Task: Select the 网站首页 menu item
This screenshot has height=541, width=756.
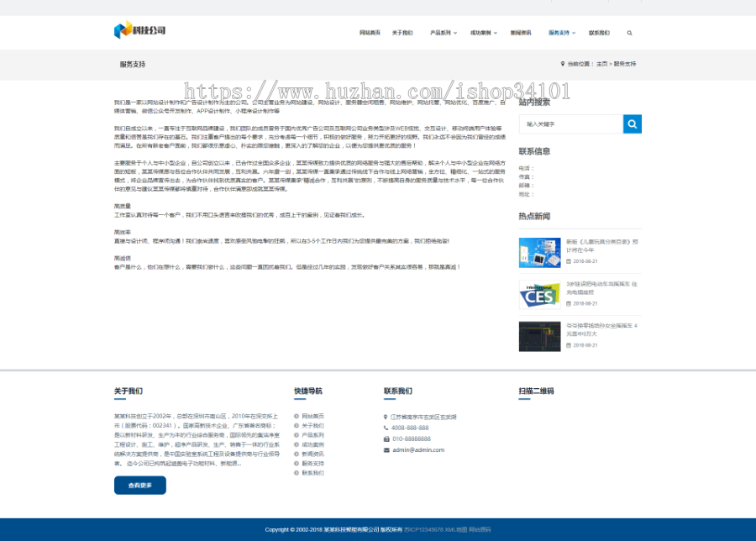Action: (372, 32)
